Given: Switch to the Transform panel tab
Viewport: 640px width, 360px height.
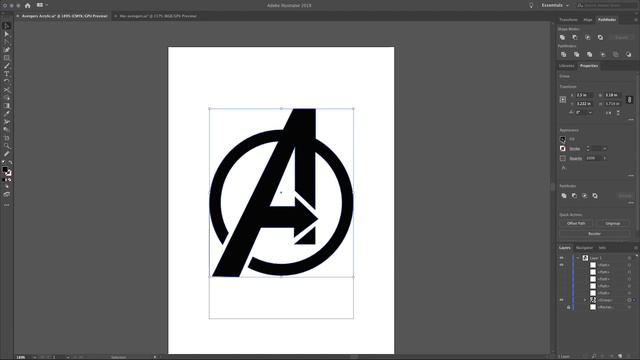Looking at the screenshot, I should click(x=569, y=20).
